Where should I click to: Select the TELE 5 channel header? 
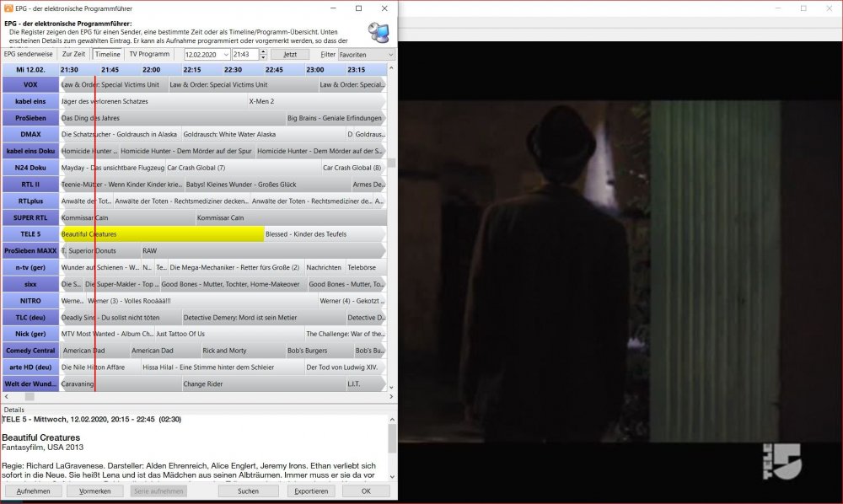(30, 234)
